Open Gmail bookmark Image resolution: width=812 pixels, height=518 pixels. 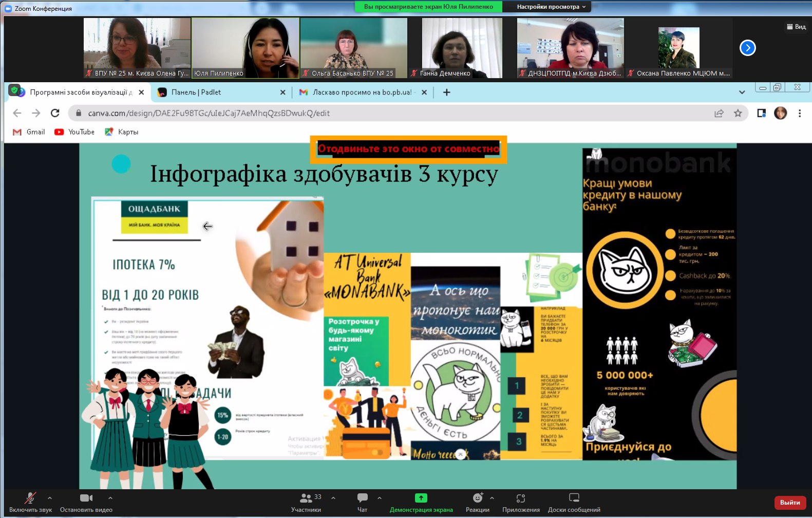[29, 132]
